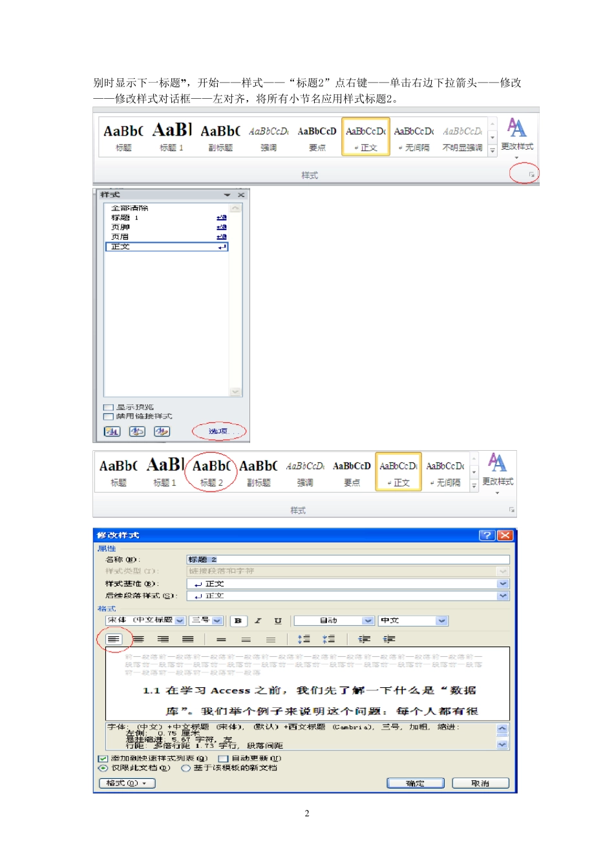
Task: Close the 样式 task pane with its X
Action: click(241, 194)
